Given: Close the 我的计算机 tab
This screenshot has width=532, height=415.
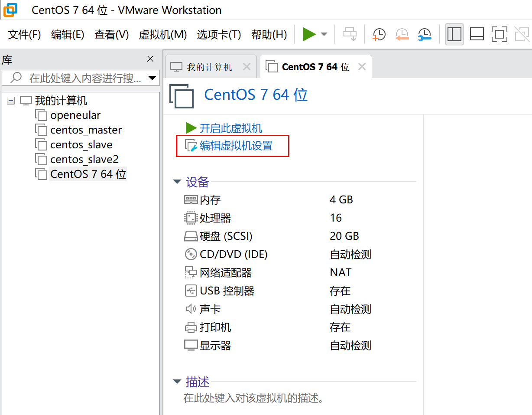Looking at the screenshot, I should tap(247, 67).
